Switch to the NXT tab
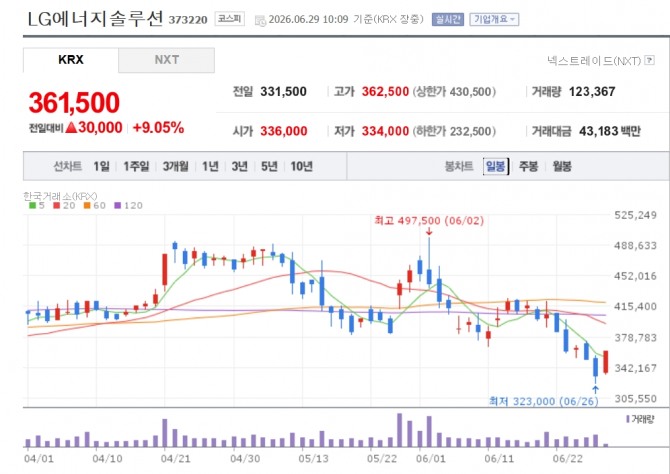This screenshot has width=670, height=474. click(167, 60)
